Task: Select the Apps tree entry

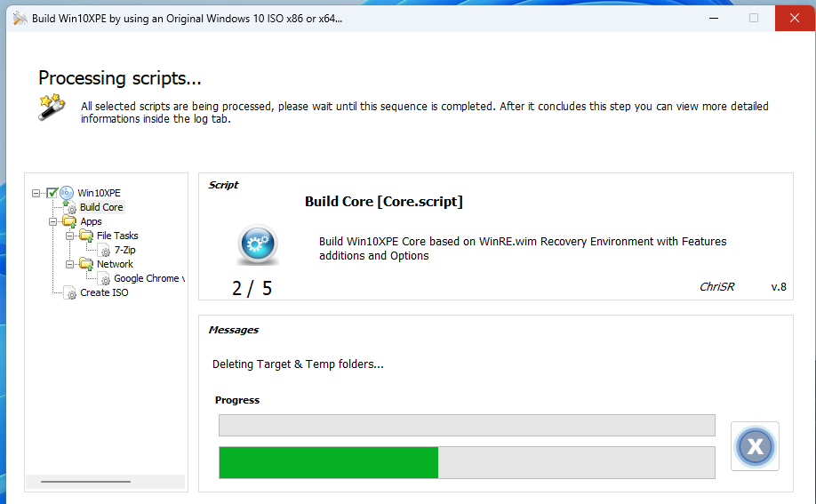Action: pos(91,221)
